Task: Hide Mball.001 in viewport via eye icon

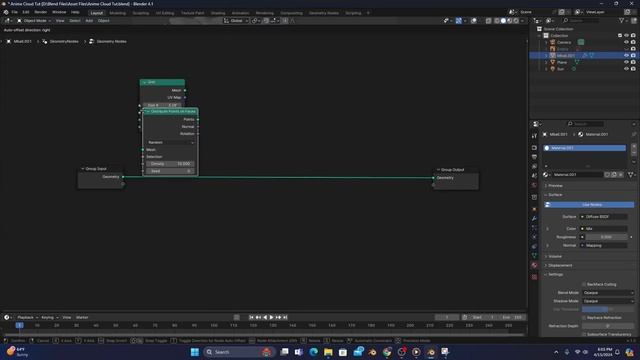Action: click(627, 56)
